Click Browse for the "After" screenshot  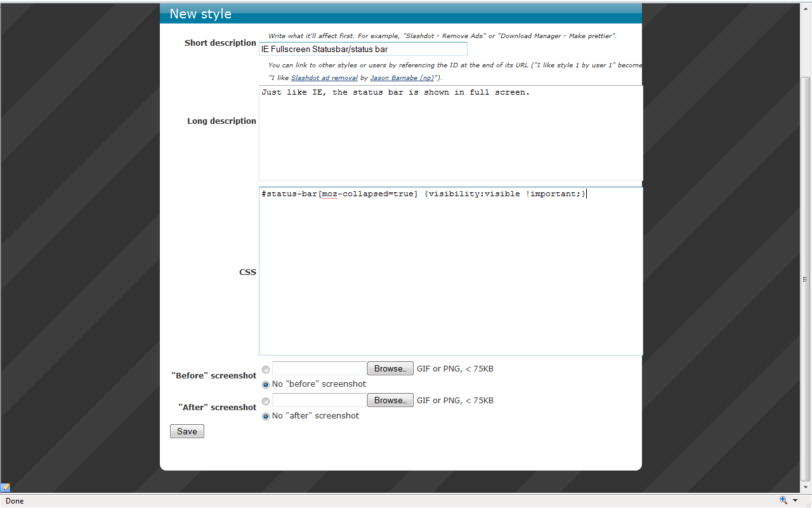coord(390,401)
